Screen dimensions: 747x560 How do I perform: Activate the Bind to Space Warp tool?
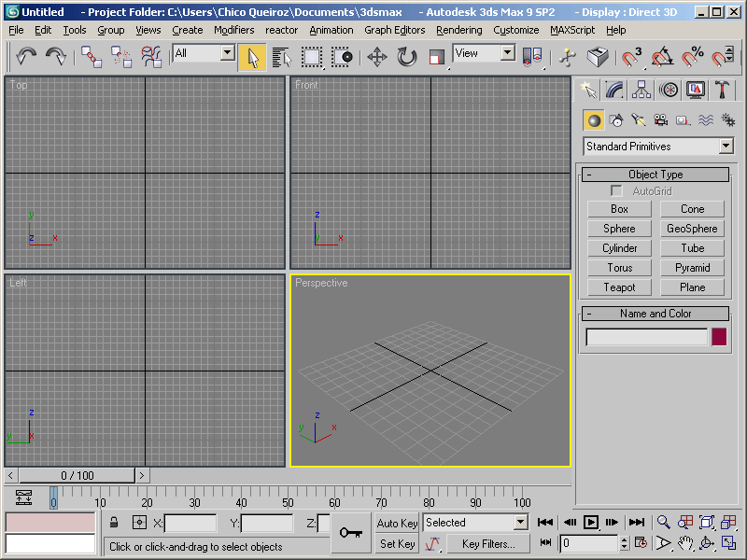pyautogui.click(x=151, y=57)
